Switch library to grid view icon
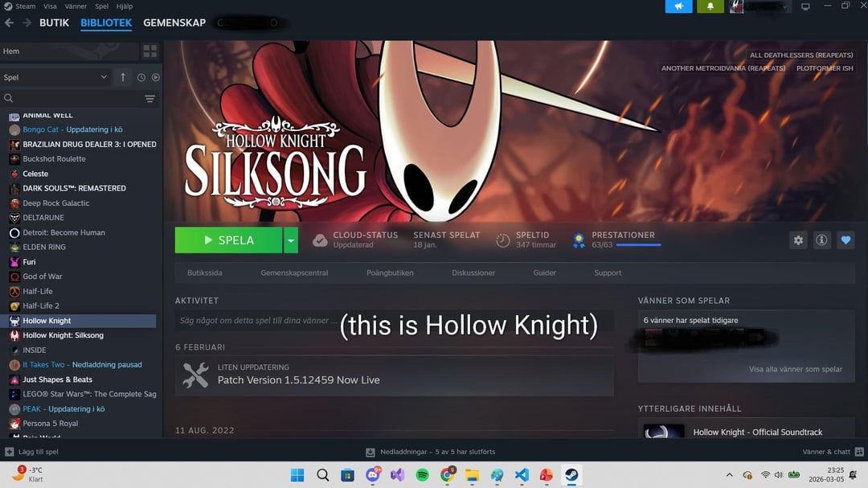Screen dimensions: 868x488 pyautogui.click(x=149, y=51)
